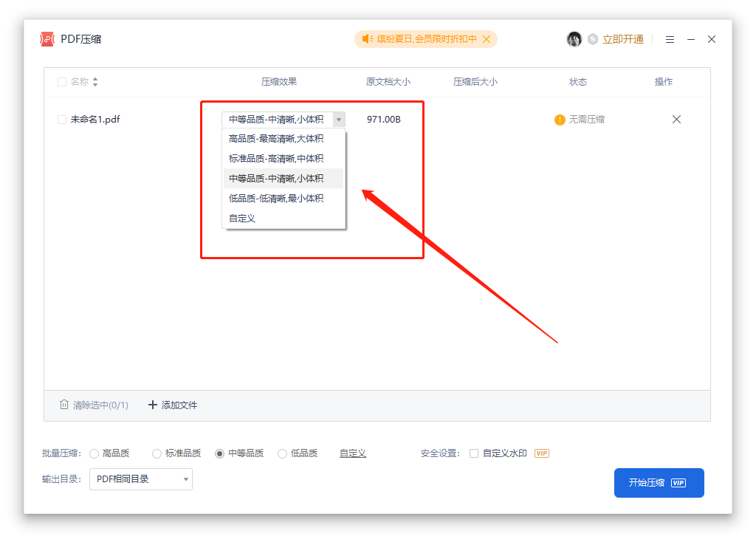Select 低品质 batch radio button

[282, 453]
